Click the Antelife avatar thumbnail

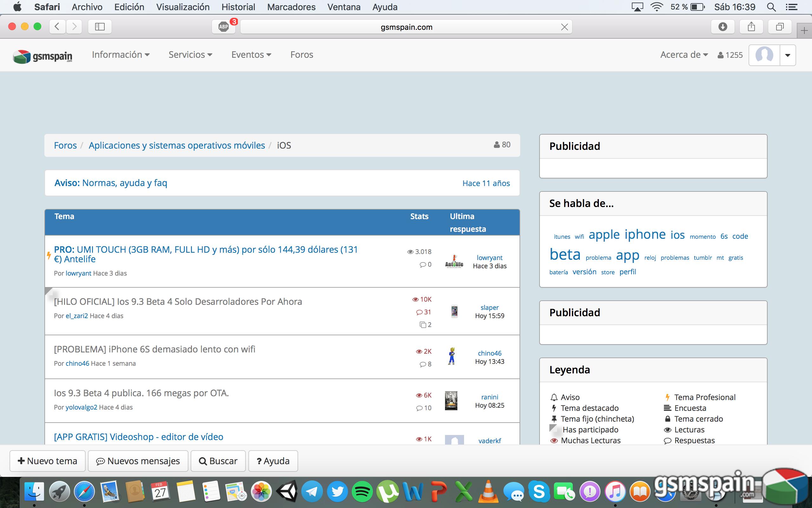tap(454, 261)
